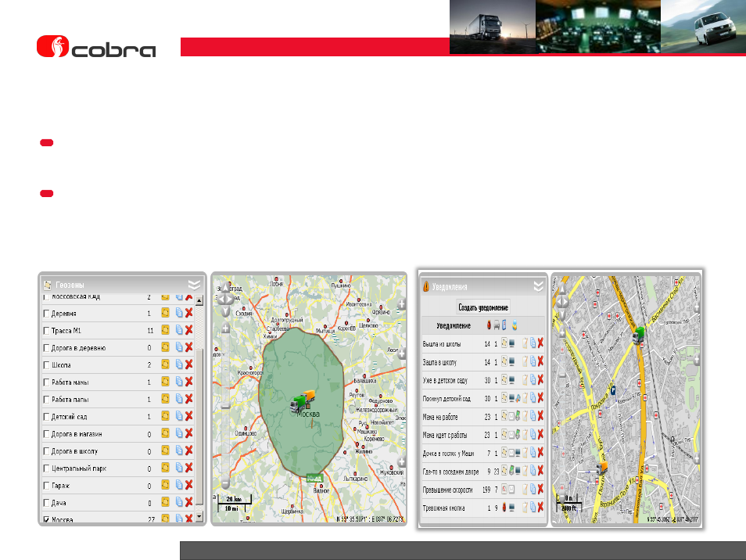Image resolution: width=746 pixels, height=560 pixels.
Task: Copy the Где-то в соседнем дворе notification
Action: tap(533, 471)
